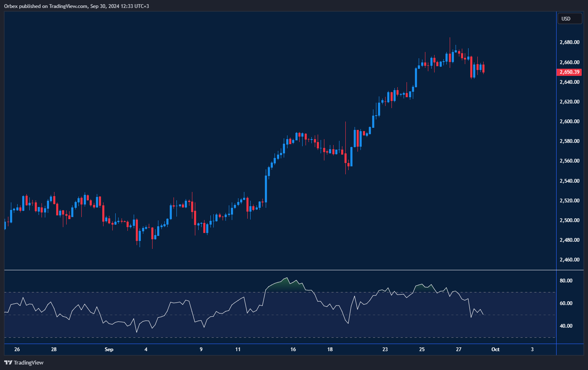Click the 60.00 label on RSI scale
588x370 pixels.
click(x=566, y=303)
